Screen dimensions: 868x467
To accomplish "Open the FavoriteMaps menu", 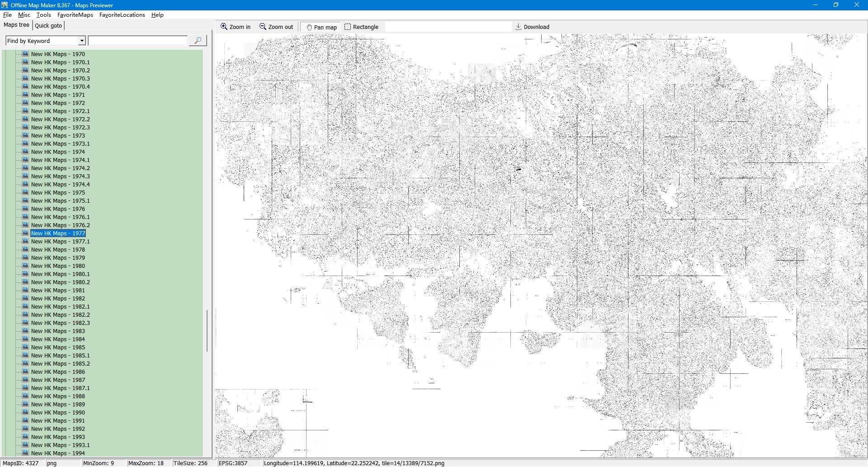I will (x=75, y=15).
